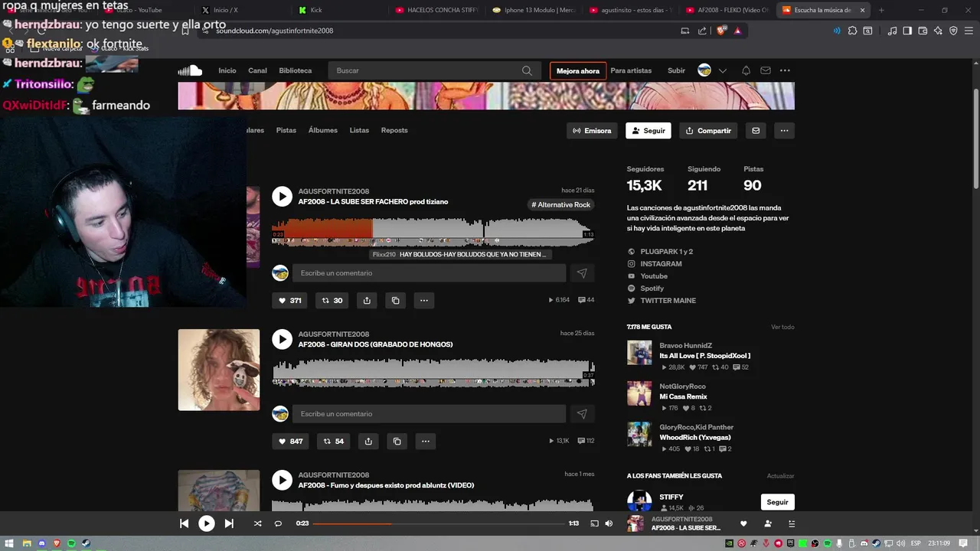
Task: Click the SoundCloud logo in header
Action: click(190, 70)
